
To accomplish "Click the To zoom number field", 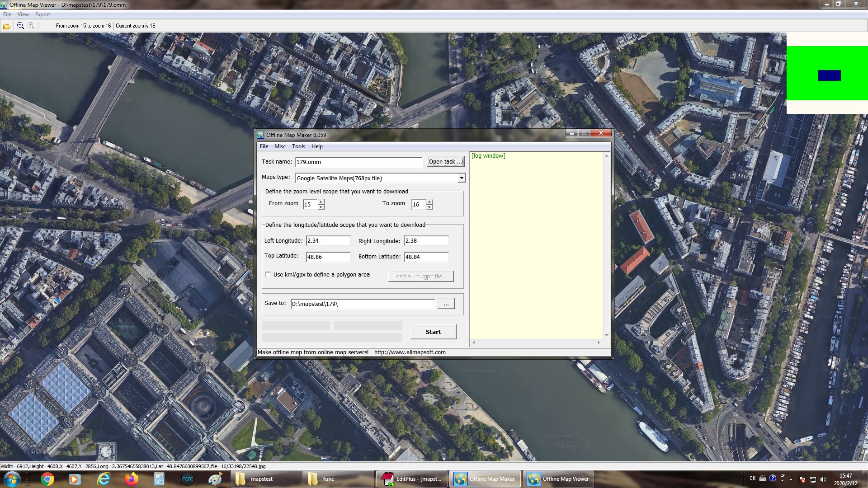I will click(x=419, y=205).
